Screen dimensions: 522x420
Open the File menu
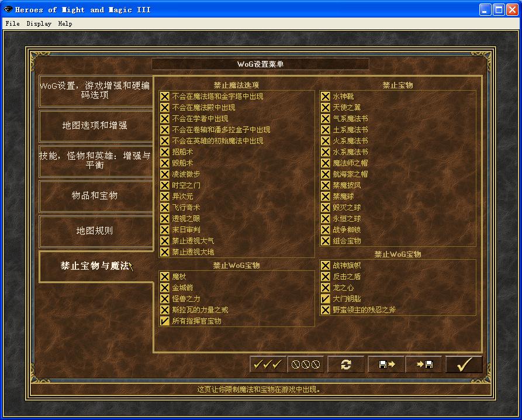[13, 23]
